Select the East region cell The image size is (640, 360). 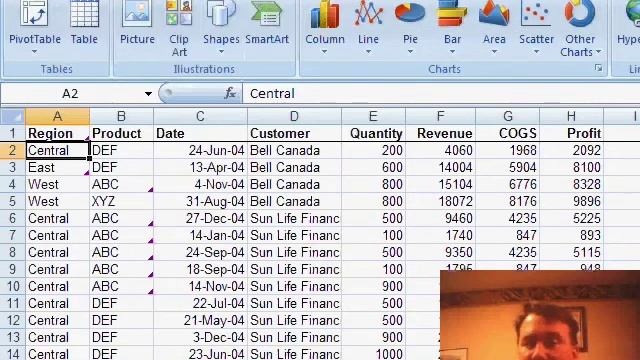(x=57, y=167)
